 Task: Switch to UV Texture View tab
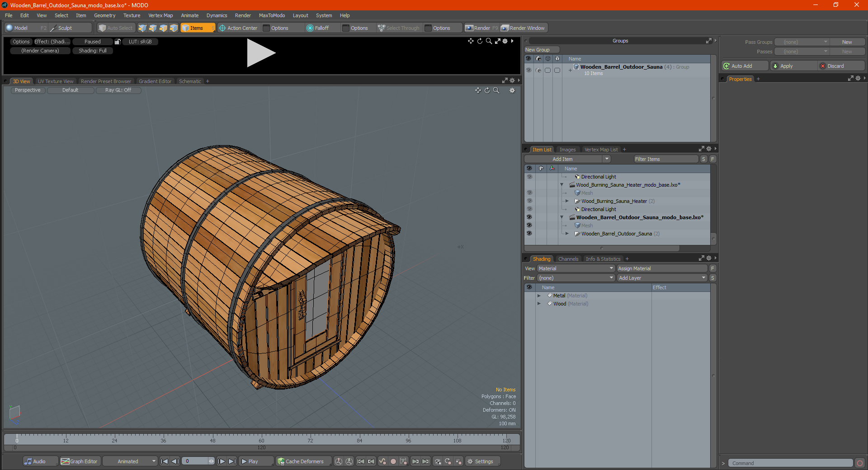point(56,81)
